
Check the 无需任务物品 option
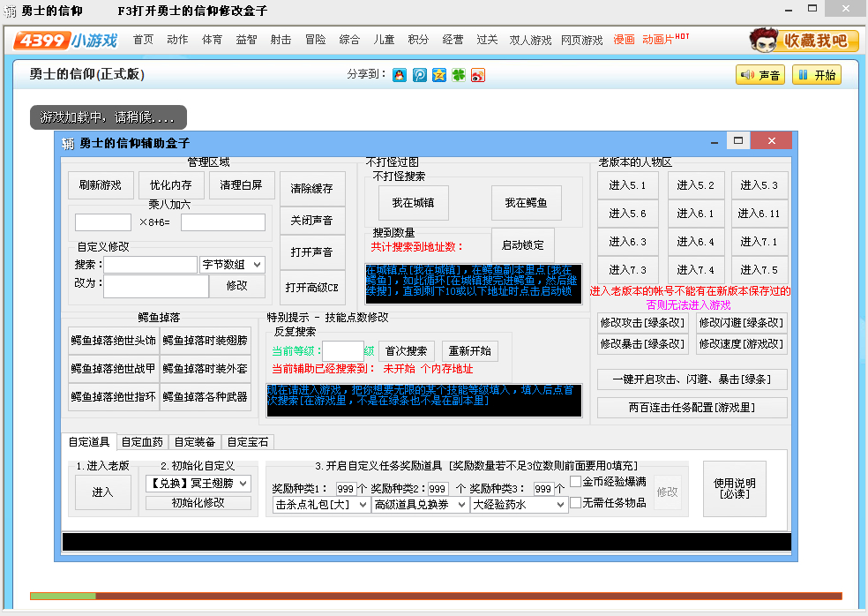coord(576,503)
